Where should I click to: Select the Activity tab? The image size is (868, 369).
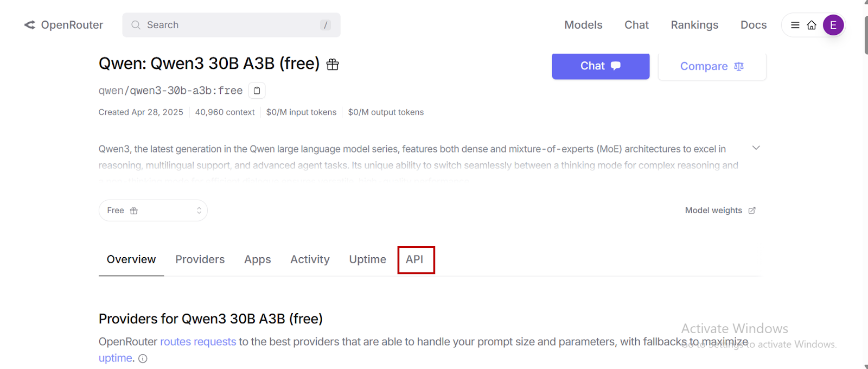pos(310,259)
